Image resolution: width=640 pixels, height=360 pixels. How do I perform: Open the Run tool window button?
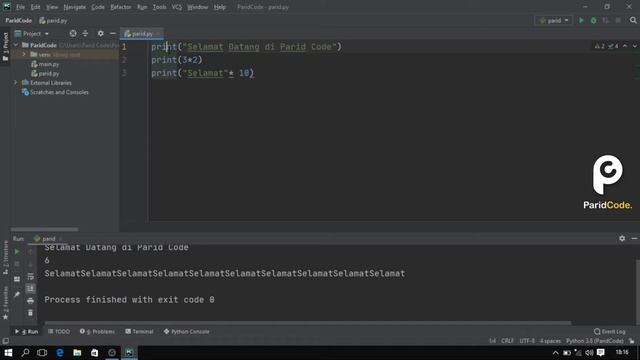(x=27, y=331)
